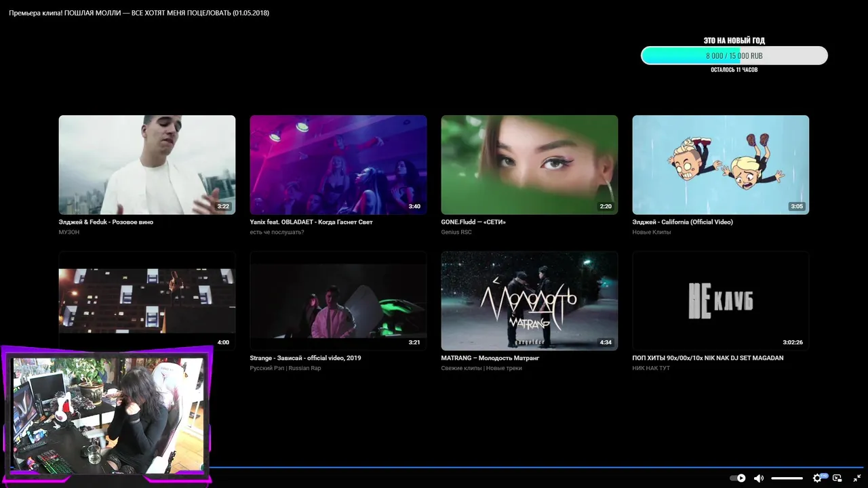Viewport: 868px width, 488px height.
Task: Open the Элджей California cartoon thumbnail
Action: click(x=721, y=165)
